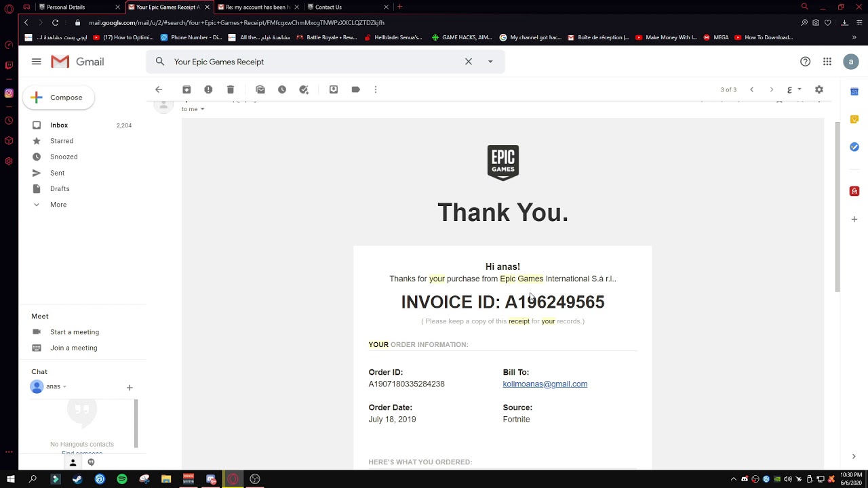Open Opera snapshot camera icon
868x488 pixels.
816,22
